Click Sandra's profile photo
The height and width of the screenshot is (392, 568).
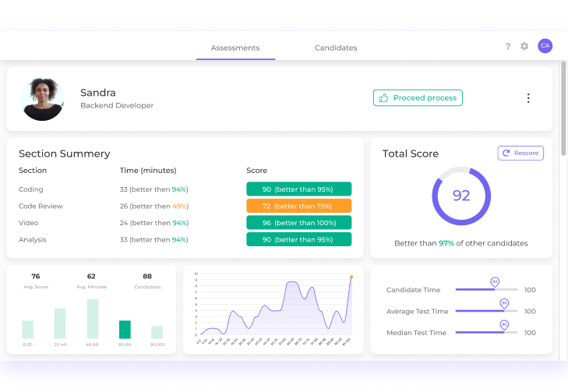pos(43,99)
